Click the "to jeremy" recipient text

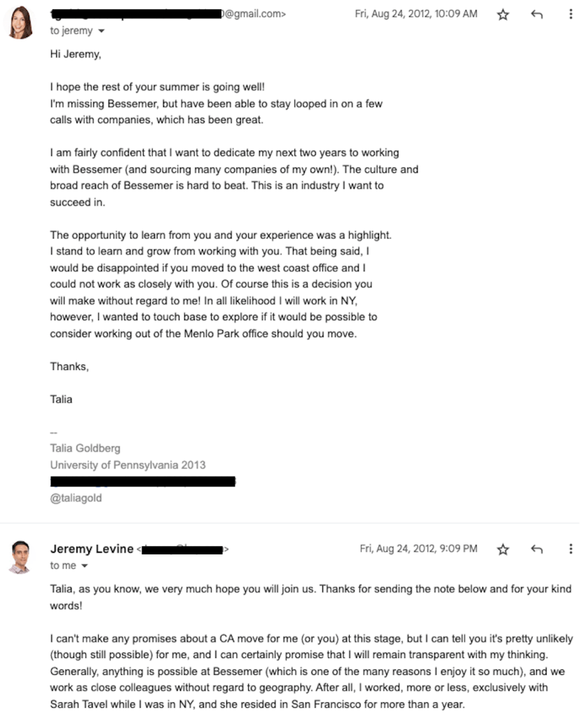pos(70,32)
